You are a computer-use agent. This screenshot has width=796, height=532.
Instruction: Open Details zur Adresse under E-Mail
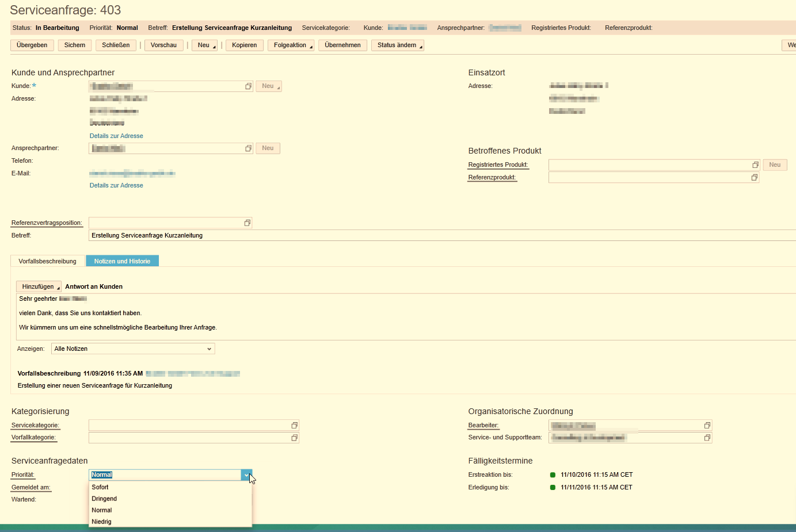pyautogui.click(x=116, y=186)
